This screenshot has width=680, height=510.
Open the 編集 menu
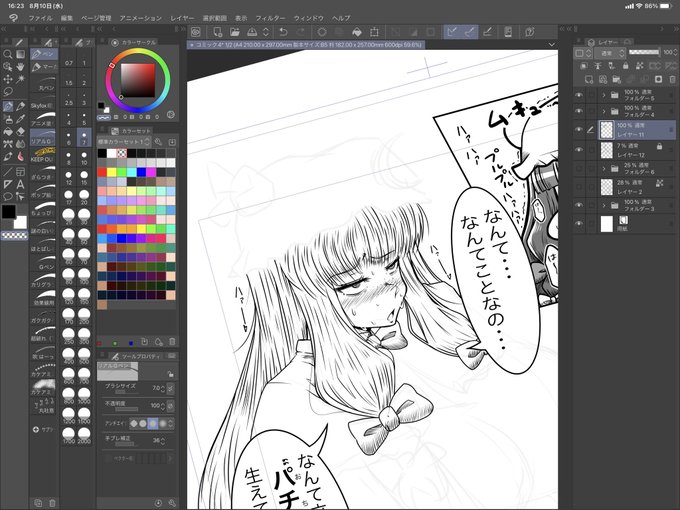(x=67, y=18)
